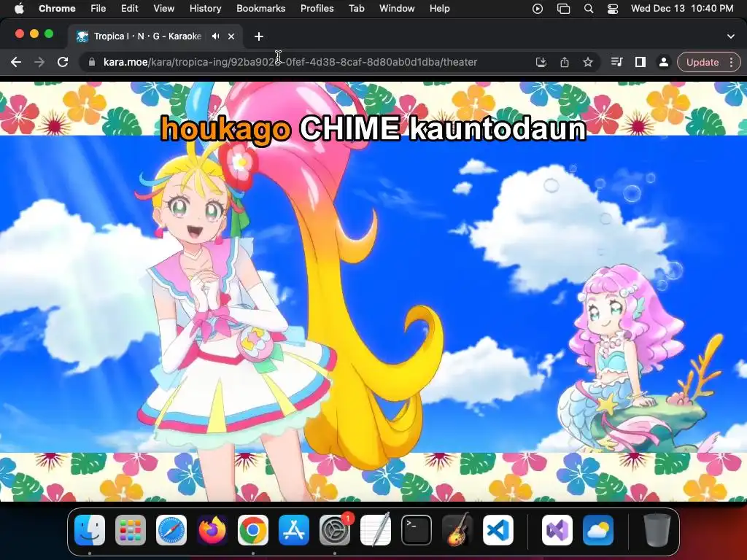Open the Chrome profile menu
This screenshot has height=560, width=747.
(663, 62)
